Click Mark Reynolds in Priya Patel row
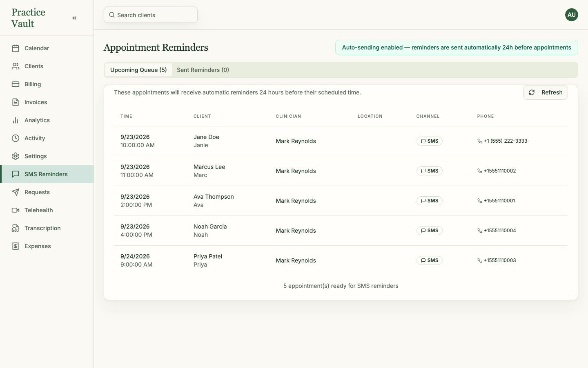Screen dimensions: 588x368 tap(296, 260)
